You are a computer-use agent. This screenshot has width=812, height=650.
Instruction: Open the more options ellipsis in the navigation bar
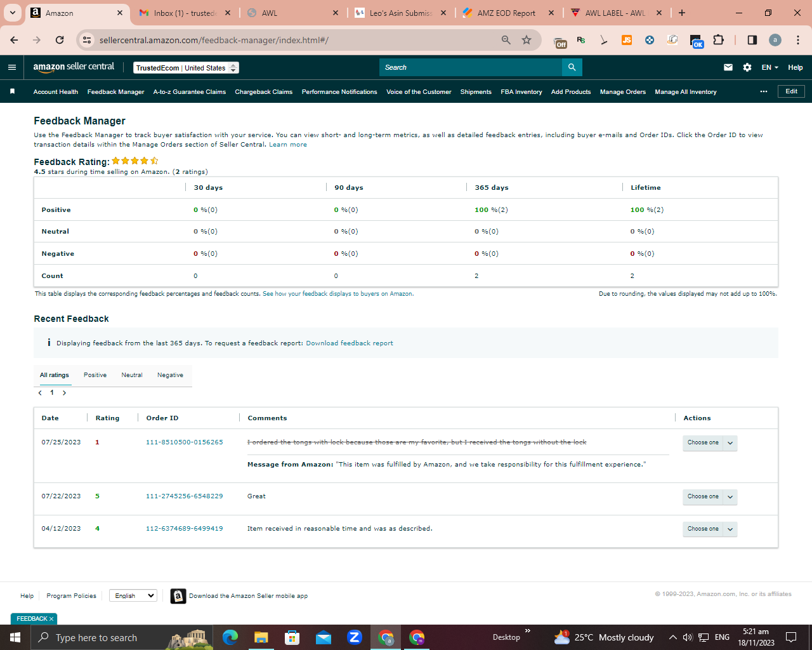[764, 91]
